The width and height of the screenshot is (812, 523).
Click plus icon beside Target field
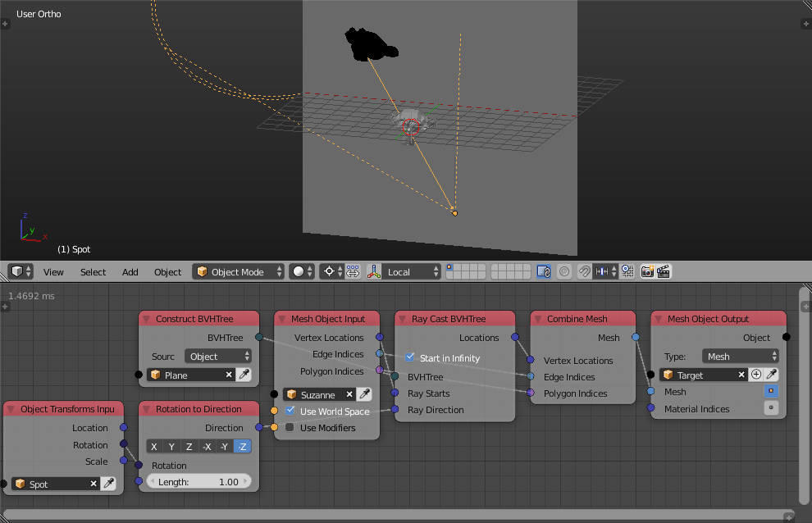(756, 375)
